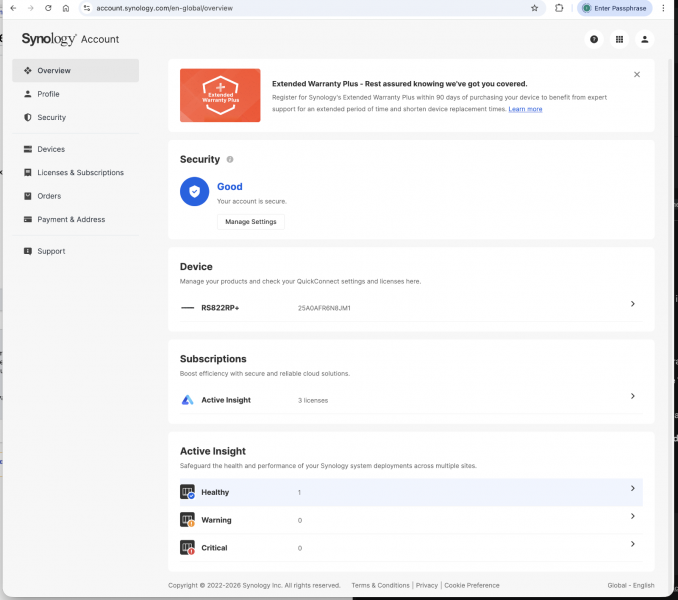Image resolution: width=678 pixels, height=600 pixels.
Task: Click the Good security status text
Action: (x=230, y=187)
